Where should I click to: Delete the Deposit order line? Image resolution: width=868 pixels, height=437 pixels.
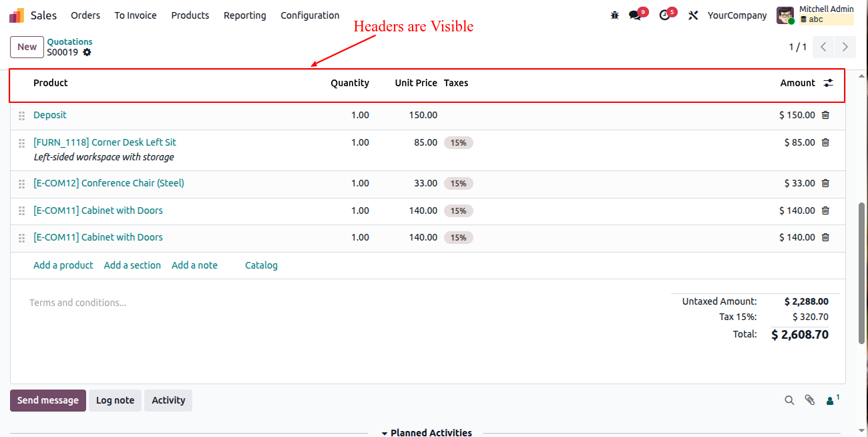tap(825, 115)
